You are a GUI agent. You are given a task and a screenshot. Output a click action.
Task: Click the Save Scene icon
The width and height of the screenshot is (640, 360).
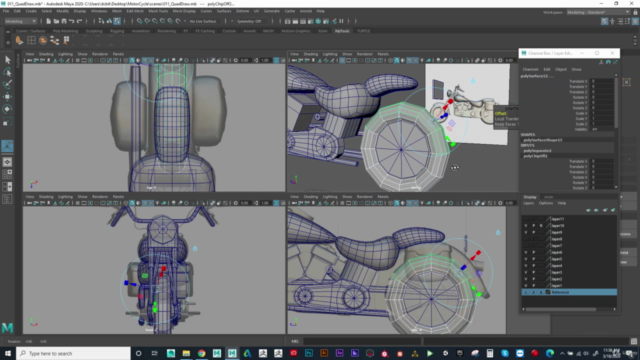coord(64,21)
